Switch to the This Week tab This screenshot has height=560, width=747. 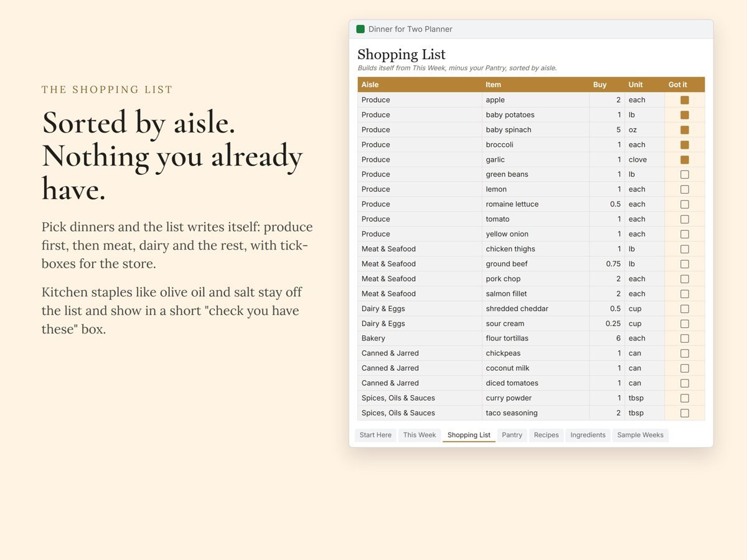pyautogui.click(x=420, y=435)
